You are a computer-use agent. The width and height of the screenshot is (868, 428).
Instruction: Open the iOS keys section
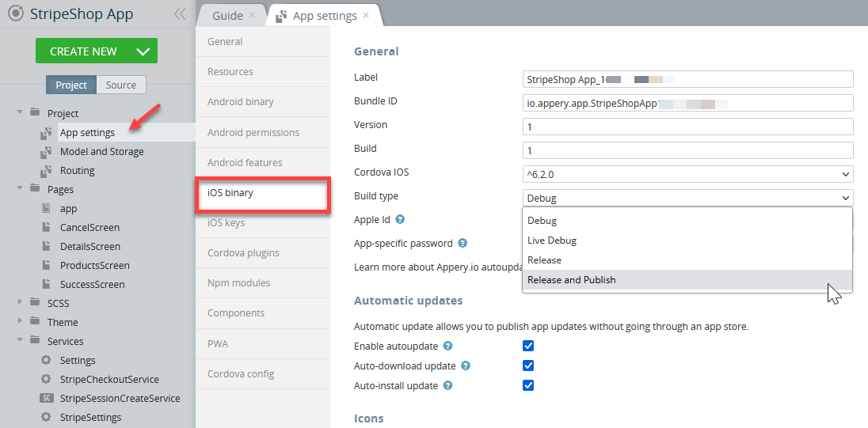coord(263,223)
